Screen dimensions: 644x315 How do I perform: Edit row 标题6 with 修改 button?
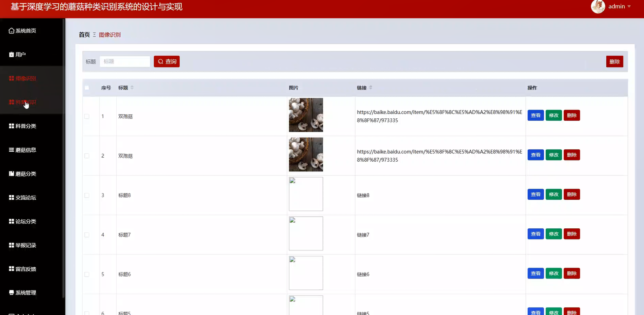[554, 273]
